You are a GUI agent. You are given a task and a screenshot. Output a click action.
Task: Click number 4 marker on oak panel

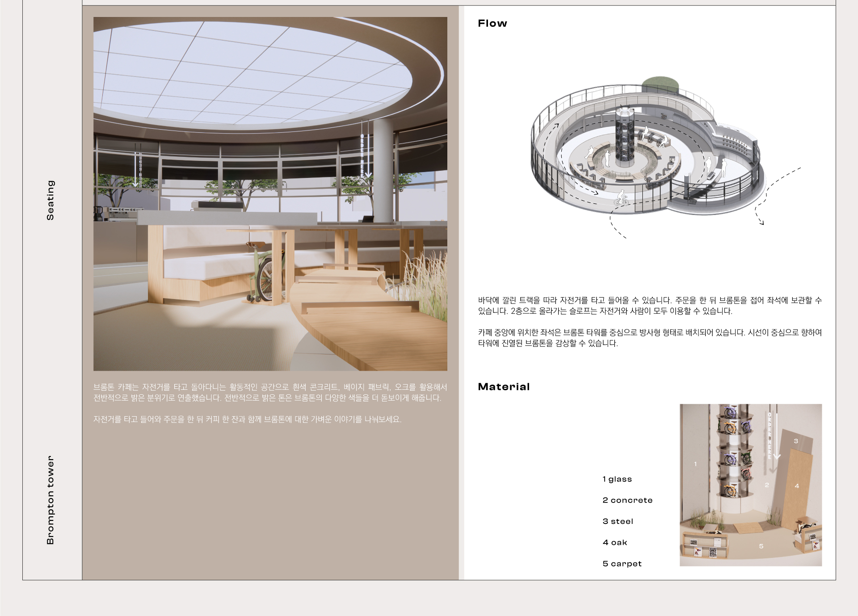(x=797, y=486)
